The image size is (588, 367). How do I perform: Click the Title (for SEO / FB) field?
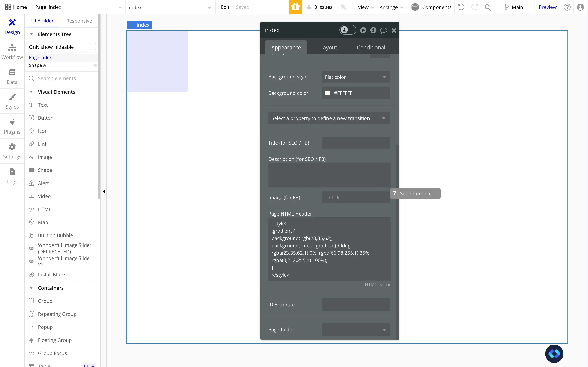tap(356, 143)
